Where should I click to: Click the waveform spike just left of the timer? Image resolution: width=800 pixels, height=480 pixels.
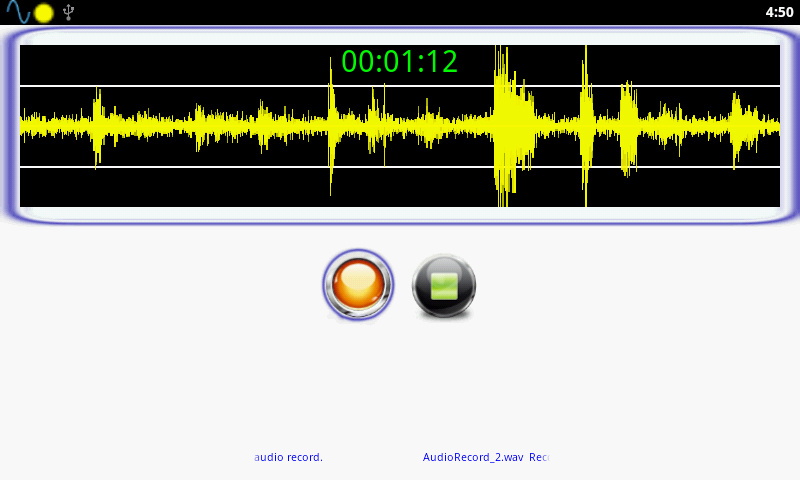tap(332, 126)
